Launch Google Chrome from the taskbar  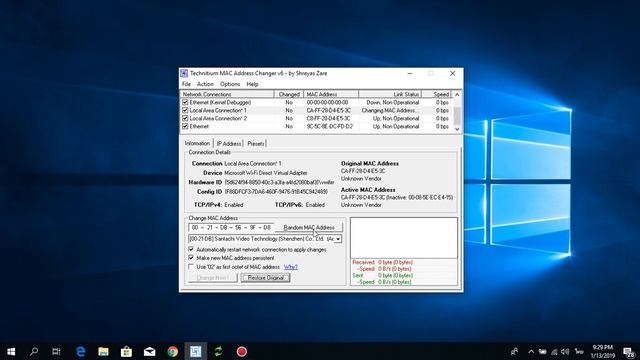tap(173, 351)
